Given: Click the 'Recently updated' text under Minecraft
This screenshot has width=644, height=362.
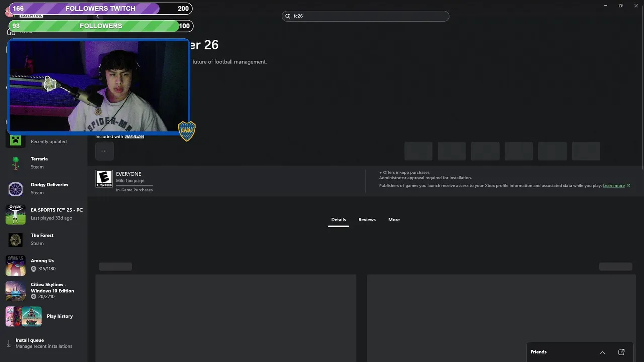Looking at the screenshot, I should 49,142.
